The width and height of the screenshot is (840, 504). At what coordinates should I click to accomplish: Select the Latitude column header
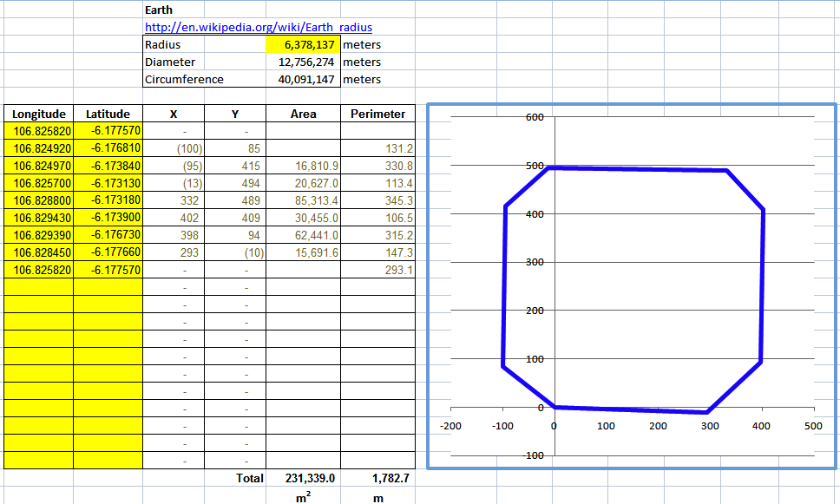click(109, 114)
